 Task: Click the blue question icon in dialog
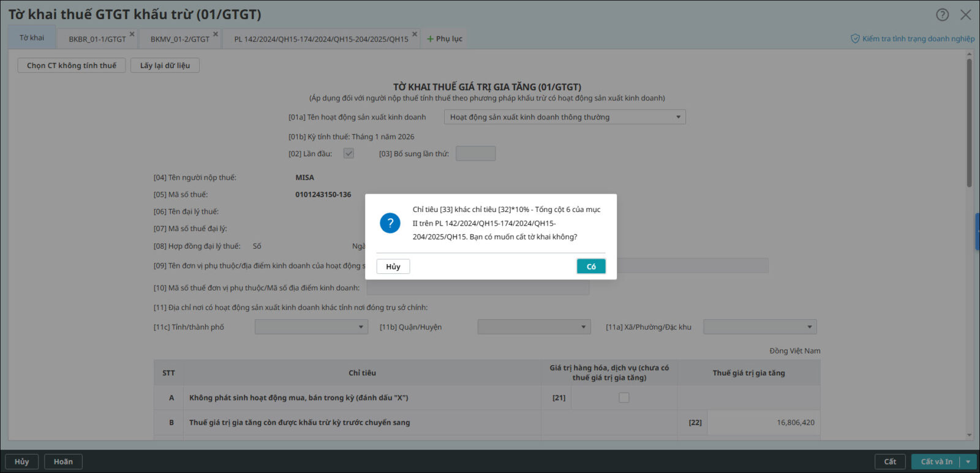[x=390, y=223]
